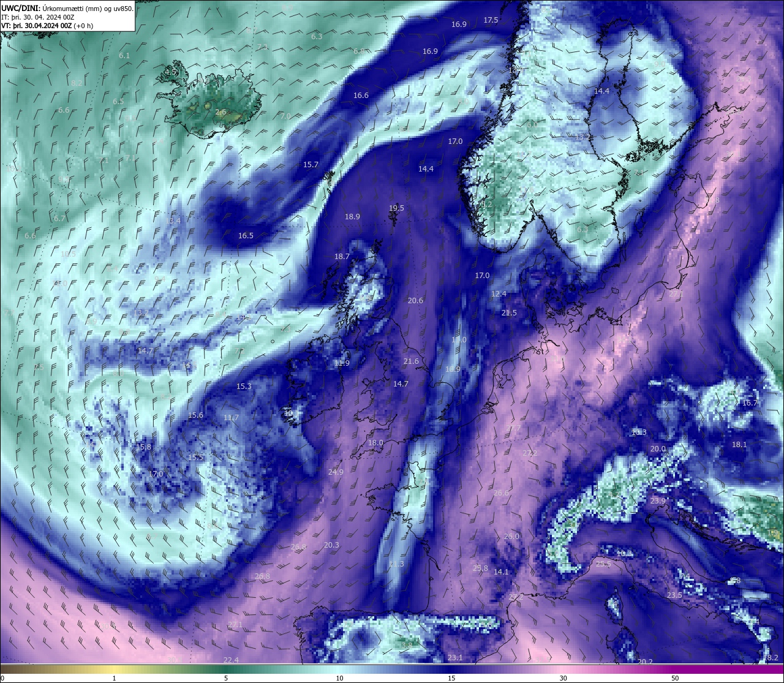Click the 18.7 value on the map
784x683 pixels.
(342, 257)
